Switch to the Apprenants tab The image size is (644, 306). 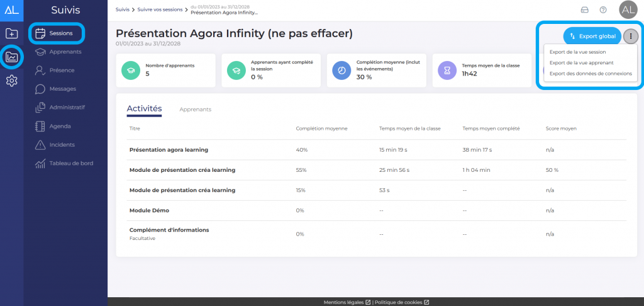195,110
